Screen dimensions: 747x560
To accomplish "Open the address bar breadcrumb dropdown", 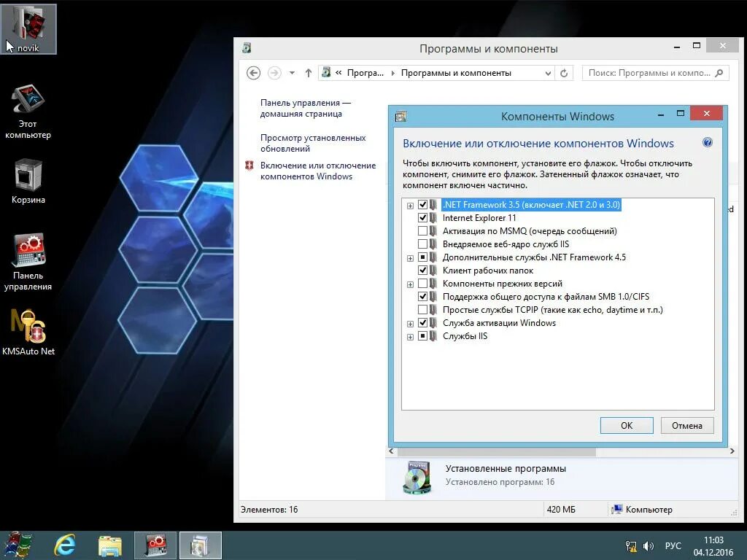I will pos(549,73).
